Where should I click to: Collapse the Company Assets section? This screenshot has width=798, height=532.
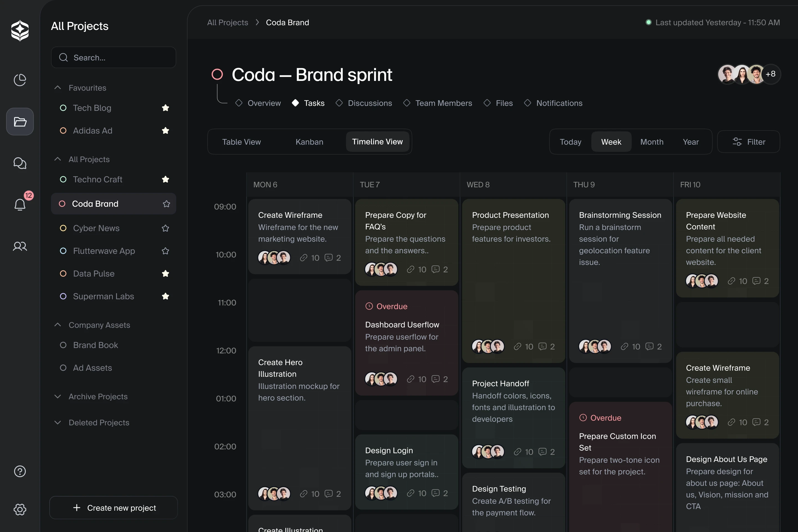coord(58,325)
